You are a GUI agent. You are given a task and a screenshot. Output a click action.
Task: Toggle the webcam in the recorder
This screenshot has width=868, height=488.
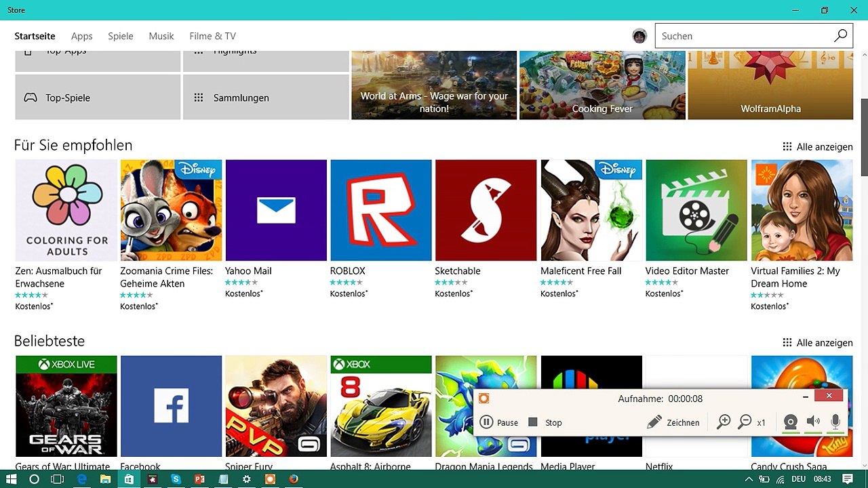tap(790, 422)
